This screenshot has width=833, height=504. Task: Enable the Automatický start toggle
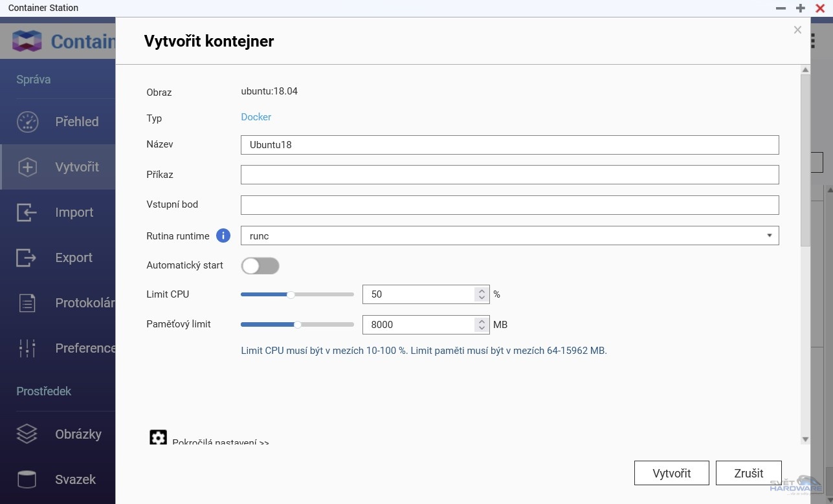pos(260,266)
